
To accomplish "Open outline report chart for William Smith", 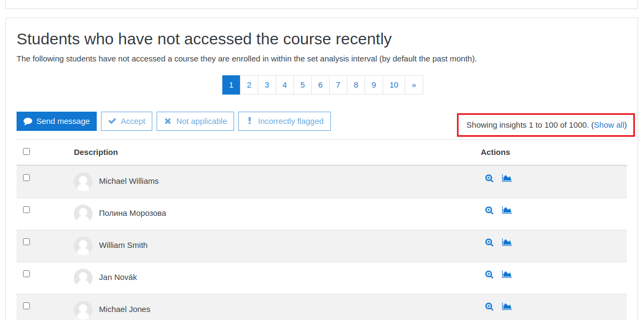I will [x=507, y=243].
